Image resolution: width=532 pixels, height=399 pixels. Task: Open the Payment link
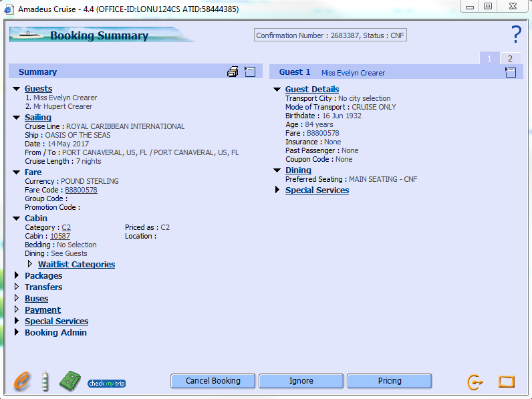pos(43,309)
